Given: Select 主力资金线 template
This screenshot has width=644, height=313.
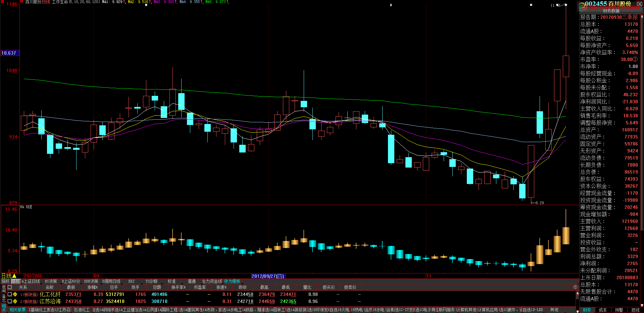Looking at the screenshot, I should coord(212,281).
